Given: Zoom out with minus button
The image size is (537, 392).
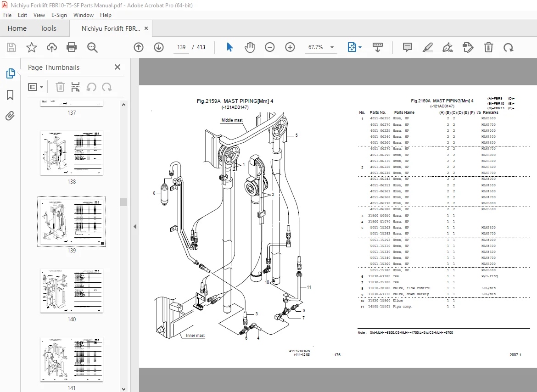Looking at the screenshot, I should tap(269, 47).
